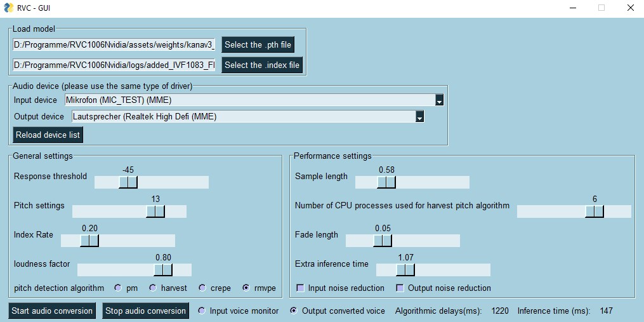Select the pm pitch detection algorithm
Image resolution: width=644 pixels, height=322 pixels.
(x=118, y=288)
